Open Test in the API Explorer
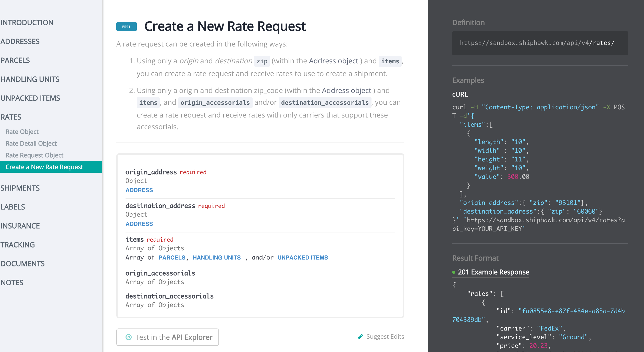The height and width of the screenshot is (352, 644). coord(168,337)
